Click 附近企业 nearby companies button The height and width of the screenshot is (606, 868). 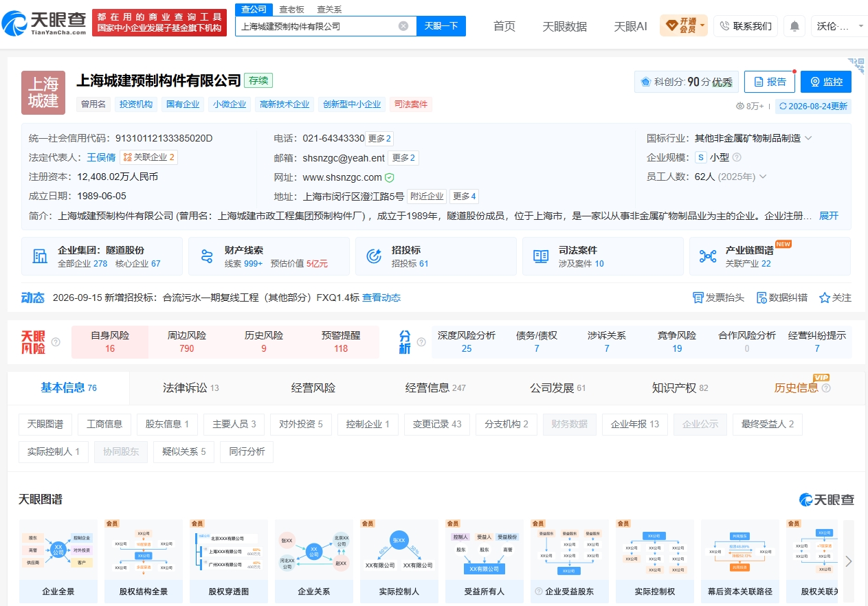point(427,196)
